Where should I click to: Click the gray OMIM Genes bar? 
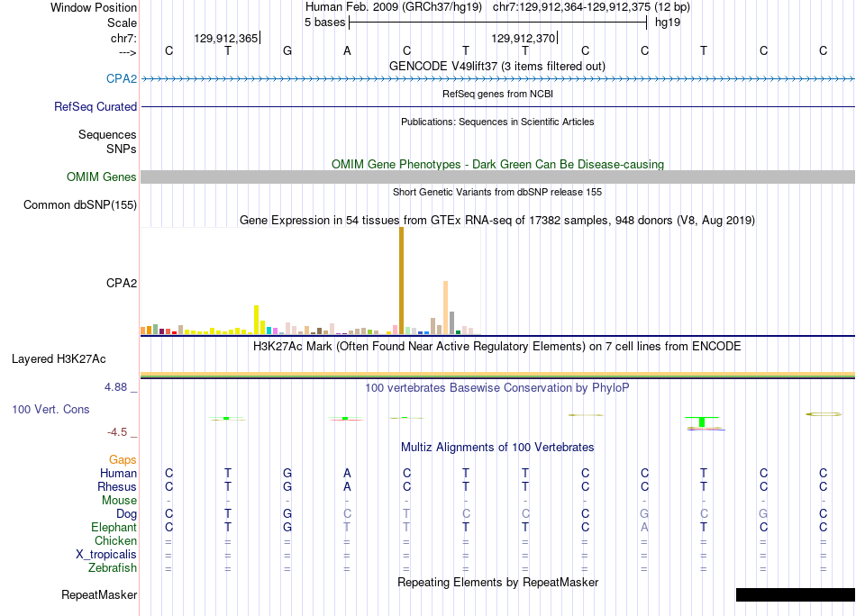[x=498, y=177]
